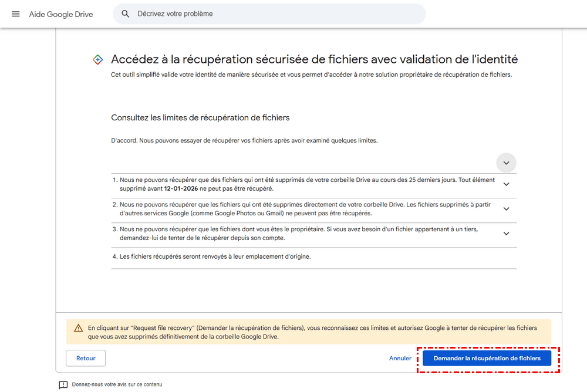The image size is (587, 392).
Task: Expand all limits with circular chevron
Action: click(506, 163)
